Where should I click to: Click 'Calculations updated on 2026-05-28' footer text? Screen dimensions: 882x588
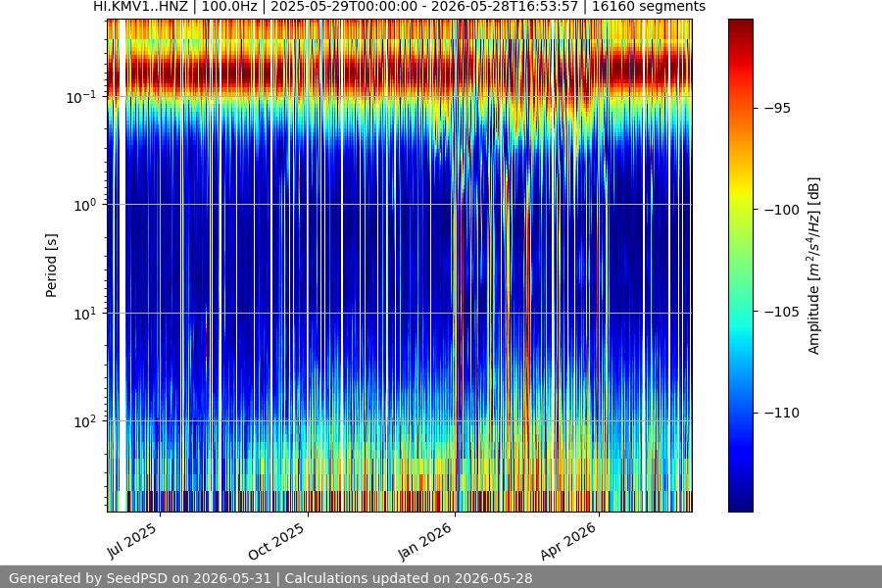tap(409, 578)
